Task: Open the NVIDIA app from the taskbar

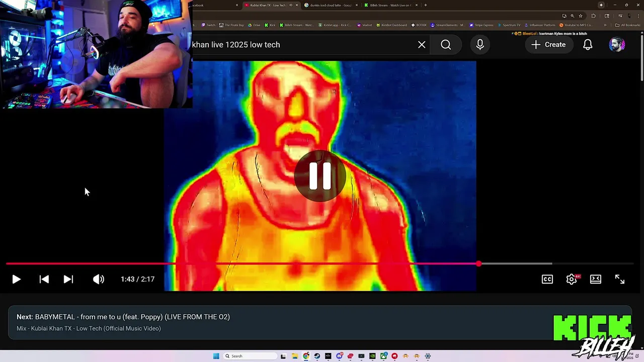Action: pos(372,356)
